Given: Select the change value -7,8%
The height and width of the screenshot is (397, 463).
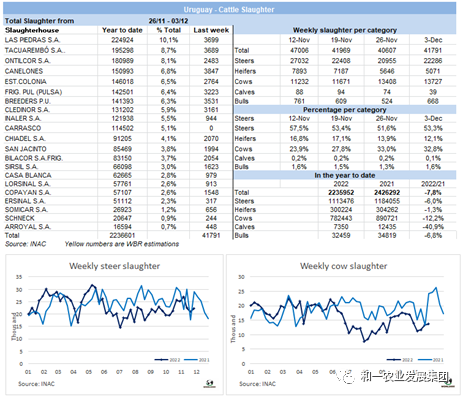Looking at the screenshot, I should [433, 193].
